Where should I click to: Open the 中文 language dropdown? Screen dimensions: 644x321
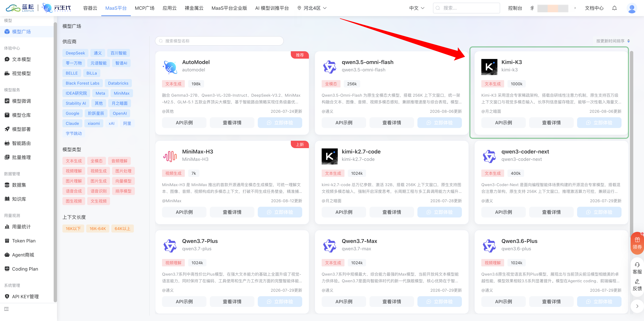[x=417, y=8]
